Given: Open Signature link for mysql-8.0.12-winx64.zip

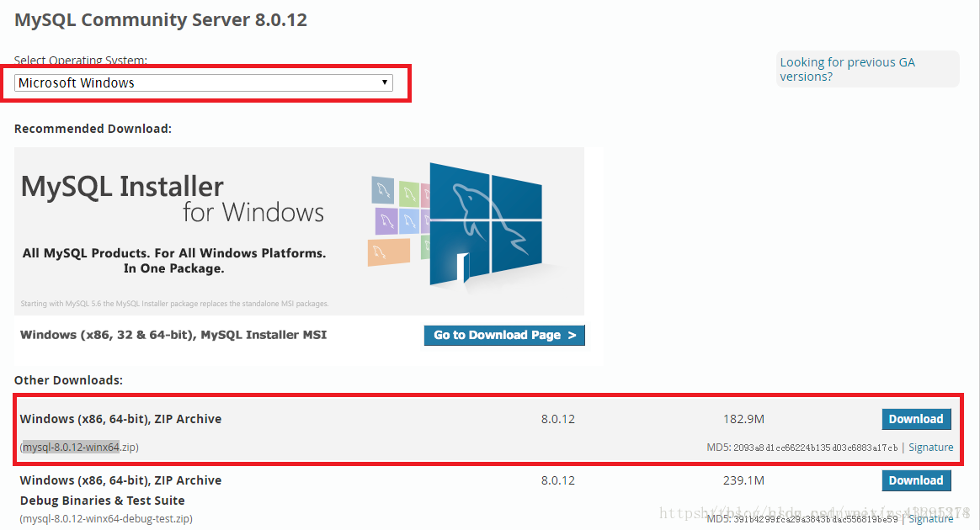Looking at the screenshot, I should pyautogui.click(x=930, y=447).
